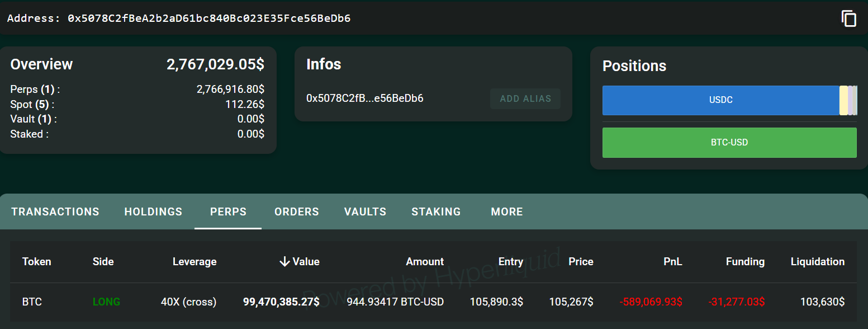
Task: Click the ADD ALIAS button
Action: [525, 98]
